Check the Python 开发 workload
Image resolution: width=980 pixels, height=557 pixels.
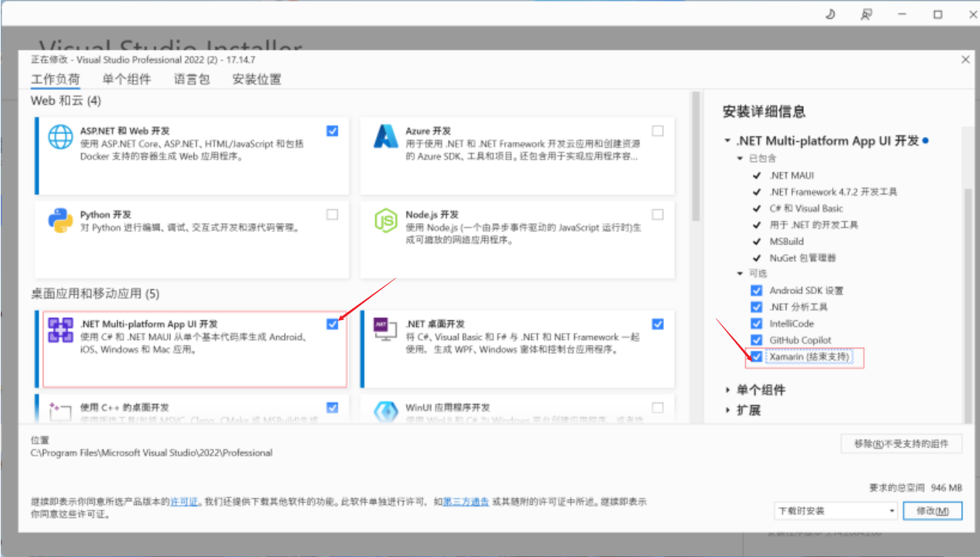(332, 214)
